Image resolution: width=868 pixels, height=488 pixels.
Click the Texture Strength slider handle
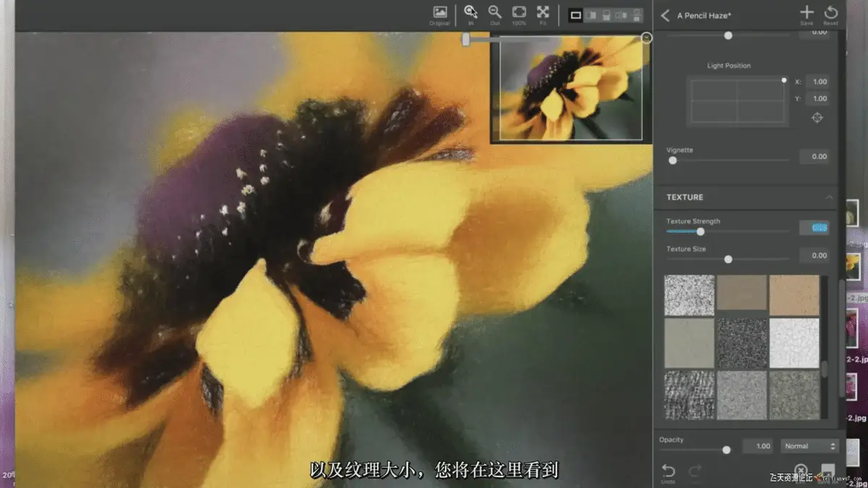(700, 231)
